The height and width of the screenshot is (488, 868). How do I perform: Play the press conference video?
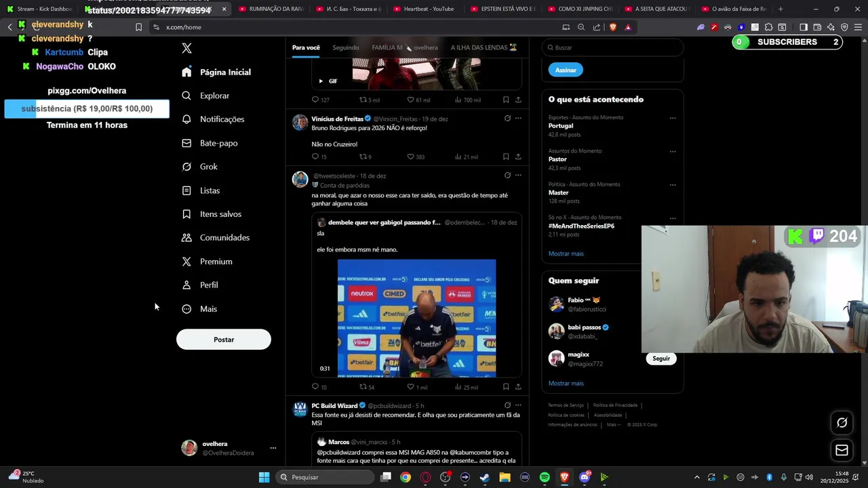tap(416, 318)
